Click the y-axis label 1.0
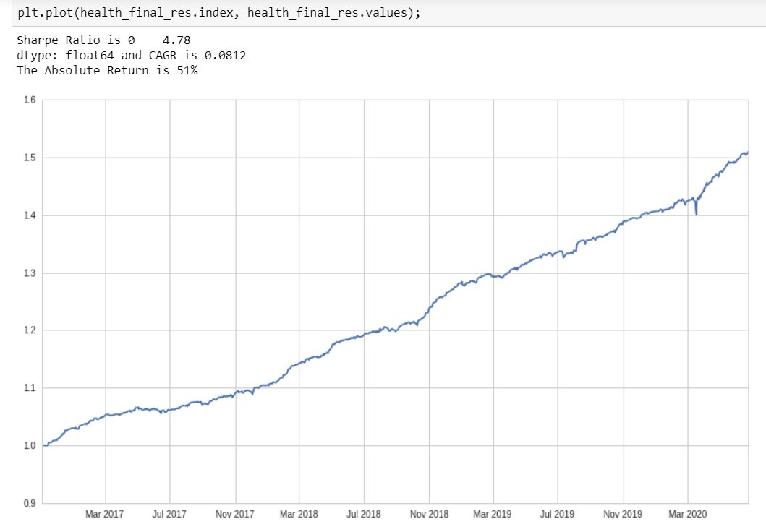Image resolution: width=766 pixels, height=532 pixels. point(30,445)
